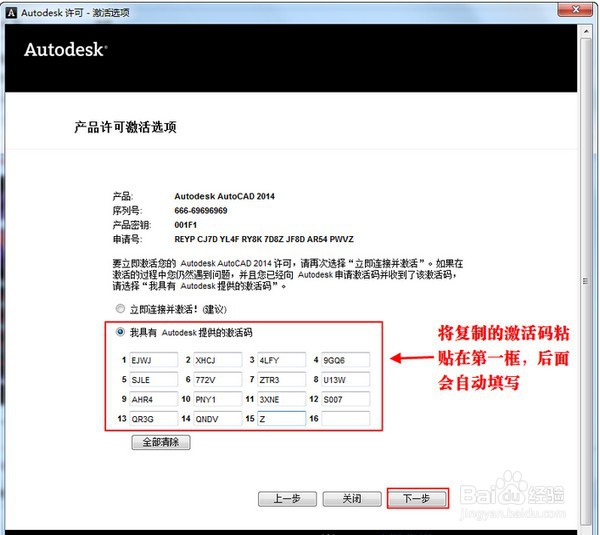Click the scrollbar up arrow
600x535 pixels.
click(x=586, y=31)
